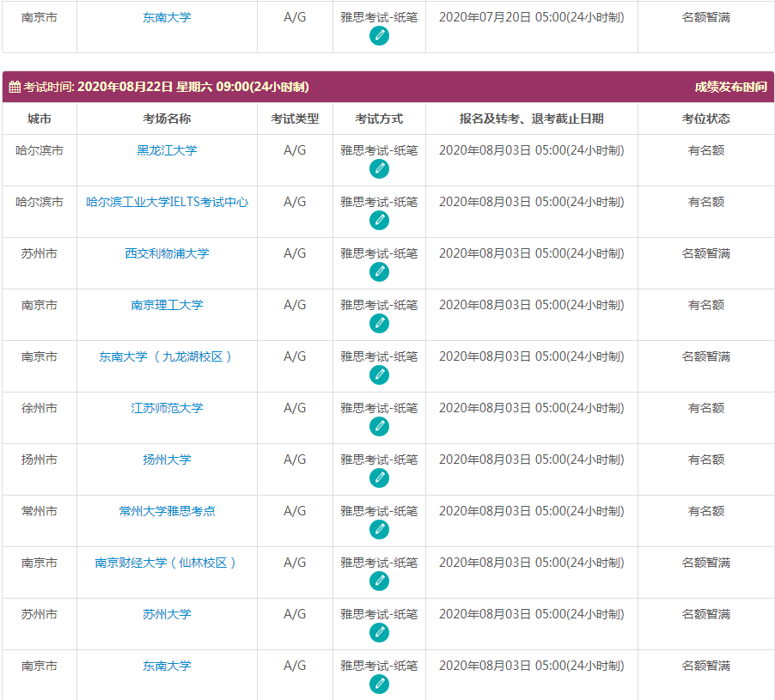Click the pencil icon for 常州大学雅思考点

(x=379, y=529)
